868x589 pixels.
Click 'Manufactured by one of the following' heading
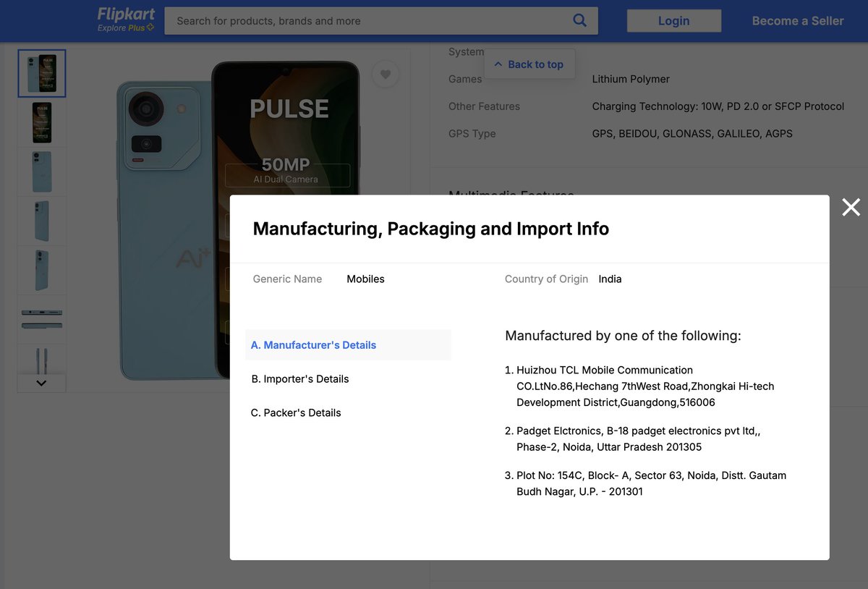[623, 336]
